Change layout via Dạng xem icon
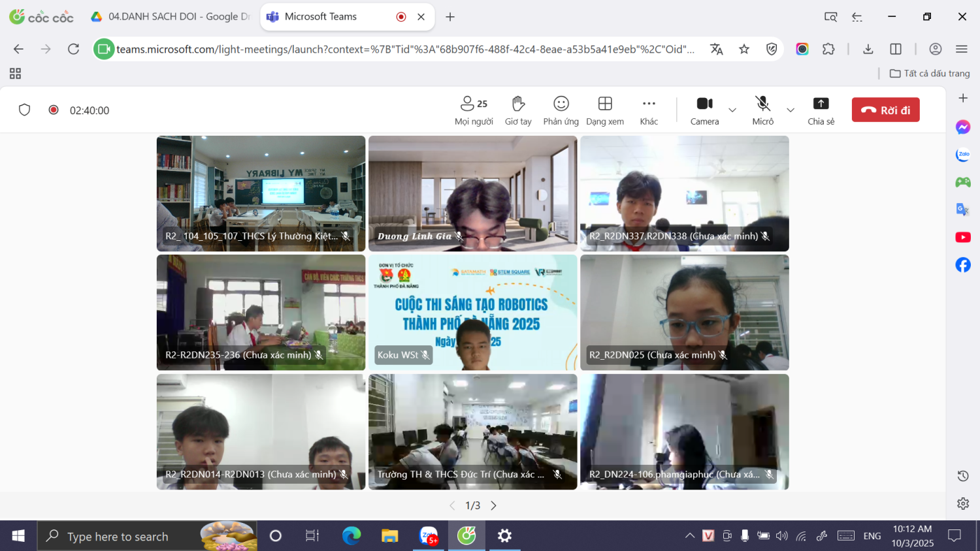The height and width of the screenshot is (551, 980). coord(605,110)
